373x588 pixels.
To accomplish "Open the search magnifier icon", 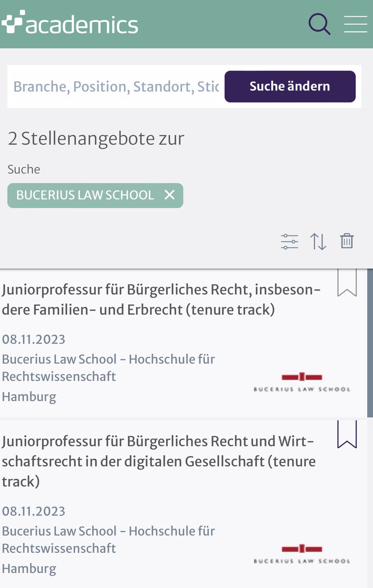I will (320, 24).
